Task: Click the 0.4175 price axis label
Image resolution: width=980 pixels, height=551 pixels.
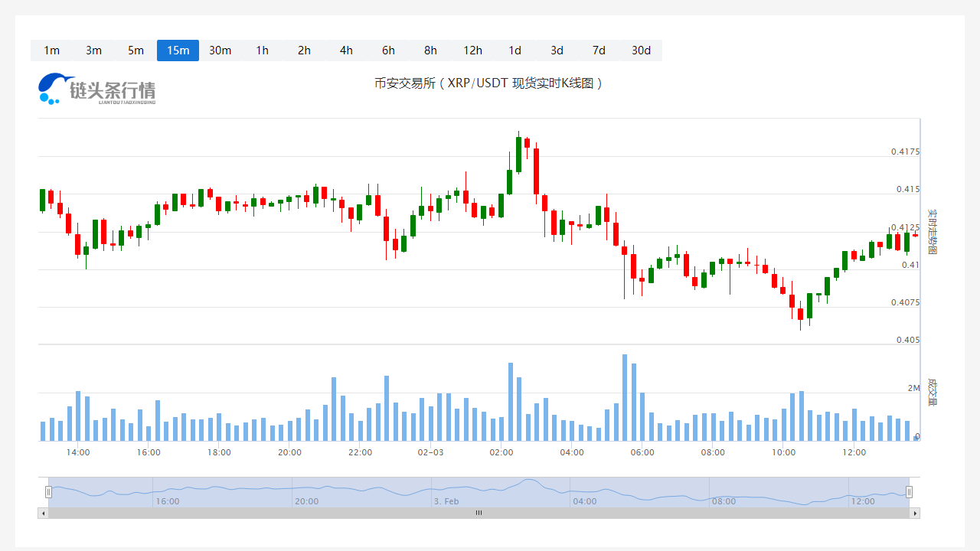Action: 906,152
